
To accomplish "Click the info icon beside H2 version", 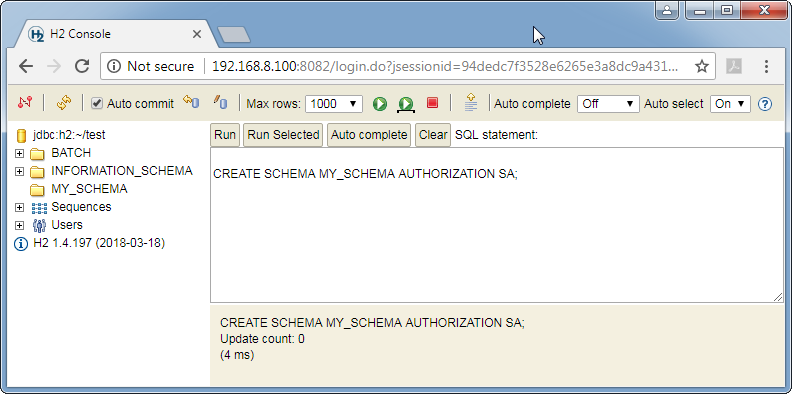I will 21,244.
